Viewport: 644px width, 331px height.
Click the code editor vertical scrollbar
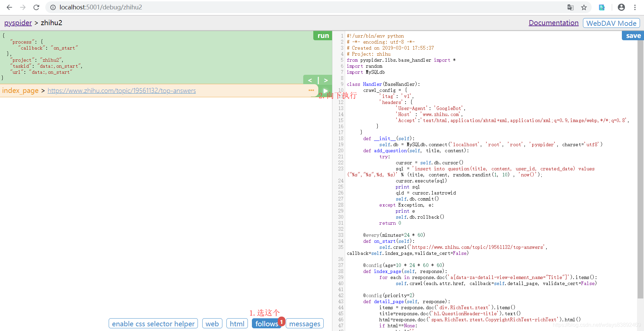click(640, 169)
